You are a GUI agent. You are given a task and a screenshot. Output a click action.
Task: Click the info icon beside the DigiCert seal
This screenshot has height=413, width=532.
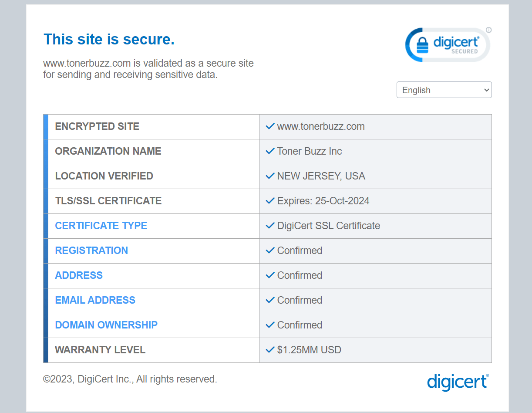click(x=488, y=30)
